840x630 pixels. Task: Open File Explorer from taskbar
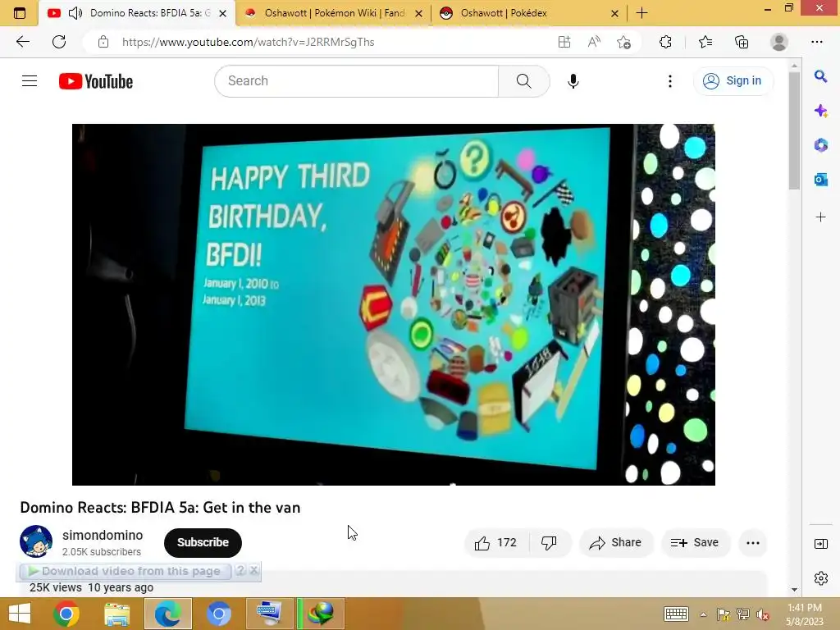coord(116,614)
